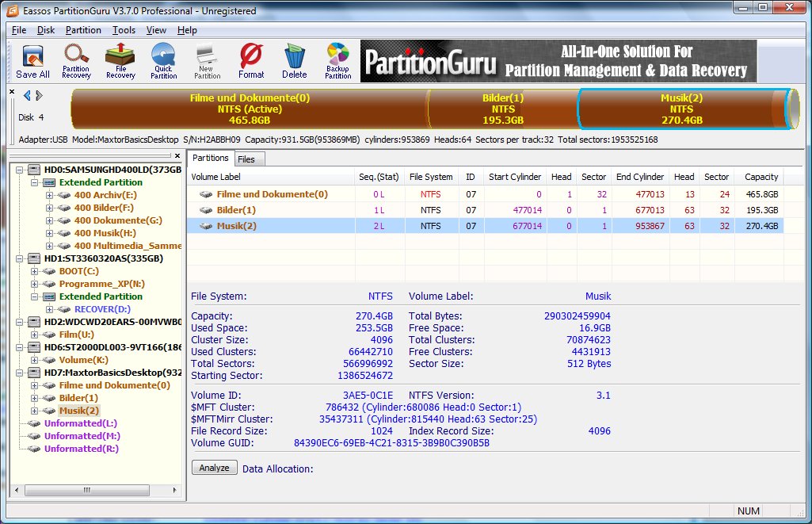Click the Volume Label column header

[x=271, y=177]
